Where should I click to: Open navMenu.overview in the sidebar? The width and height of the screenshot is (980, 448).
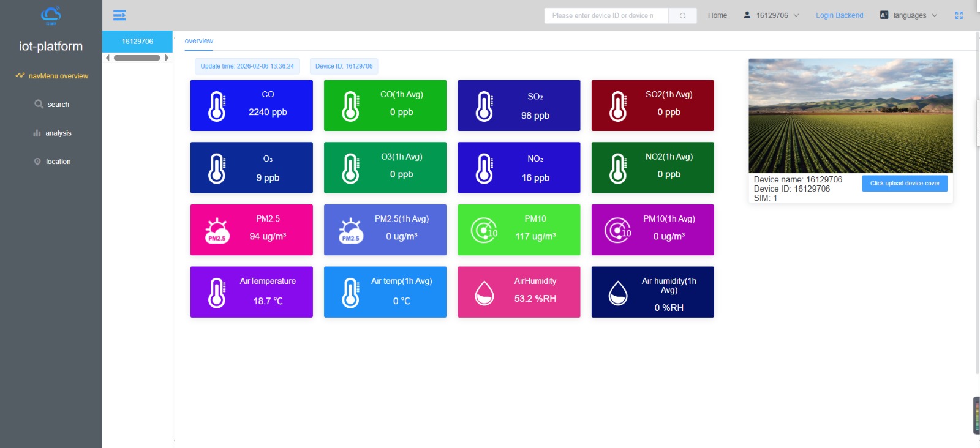point(51,76)
